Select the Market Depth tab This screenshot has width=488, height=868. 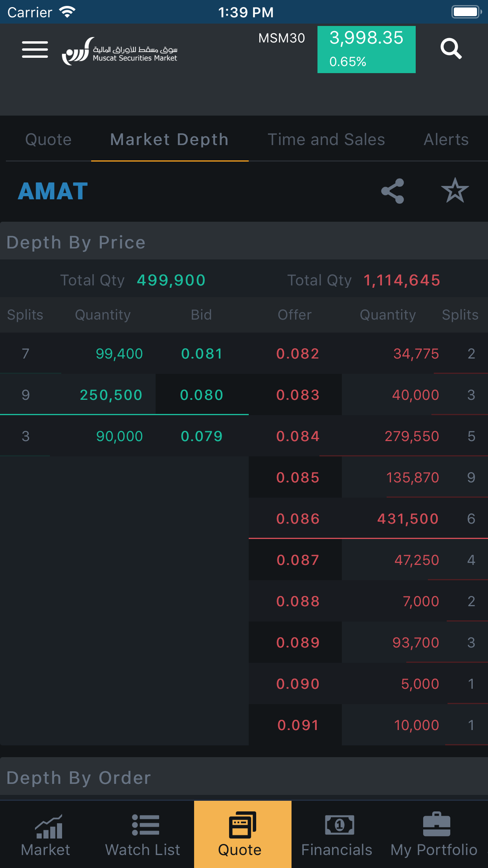click(x=169, y=140)
